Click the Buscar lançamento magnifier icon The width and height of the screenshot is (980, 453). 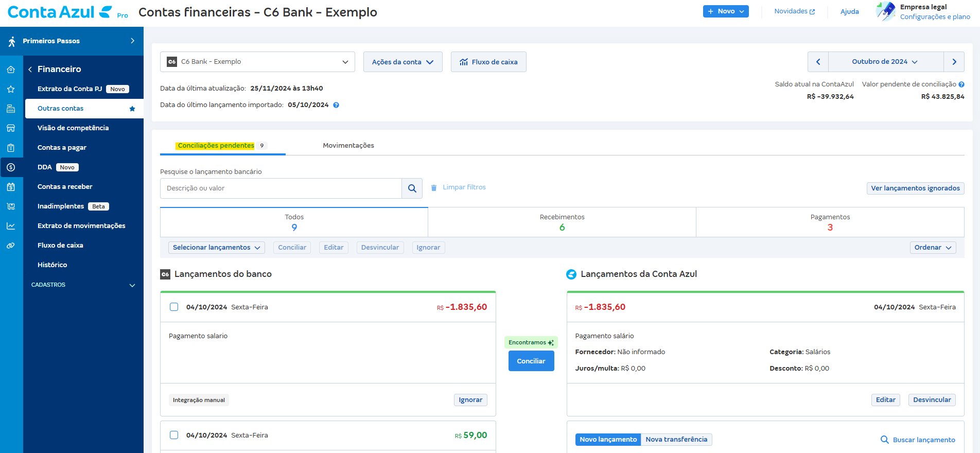[x=885, y=440]
